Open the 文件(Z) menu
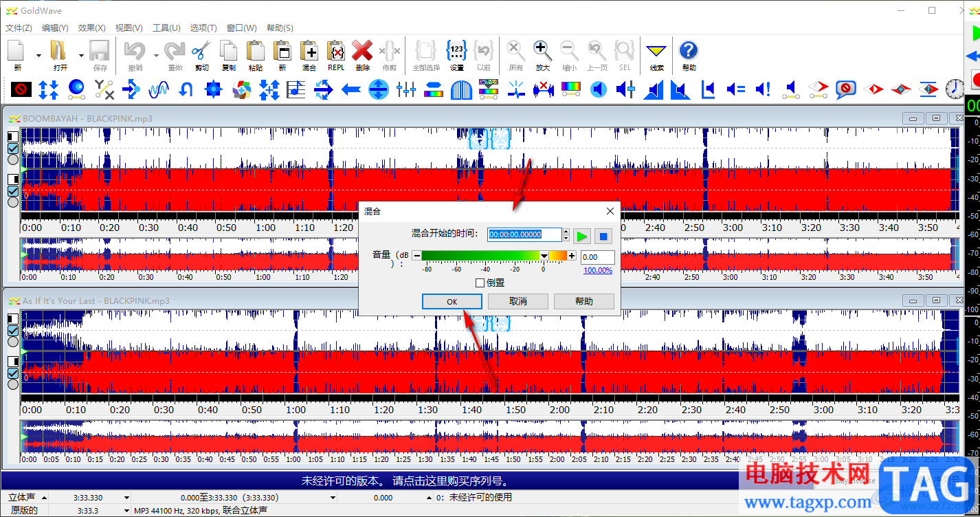 19,28
